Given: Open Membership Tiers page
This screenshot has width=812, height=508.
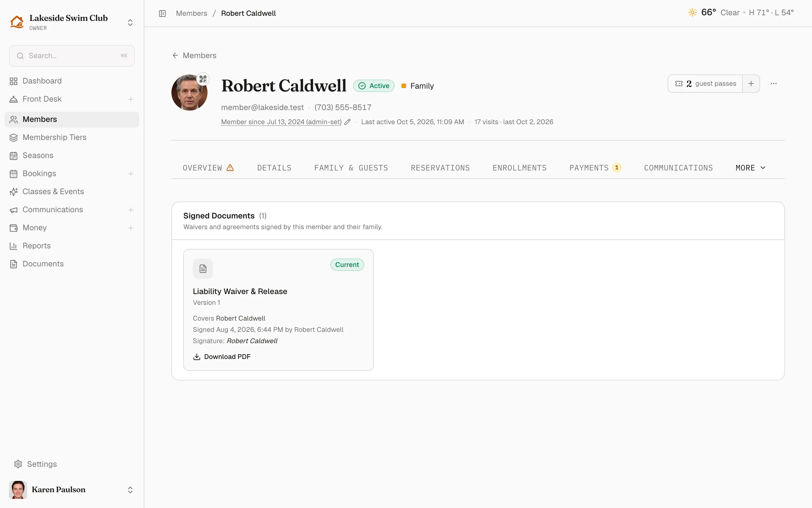Looking at the screenshot, I should pos(72,137).
